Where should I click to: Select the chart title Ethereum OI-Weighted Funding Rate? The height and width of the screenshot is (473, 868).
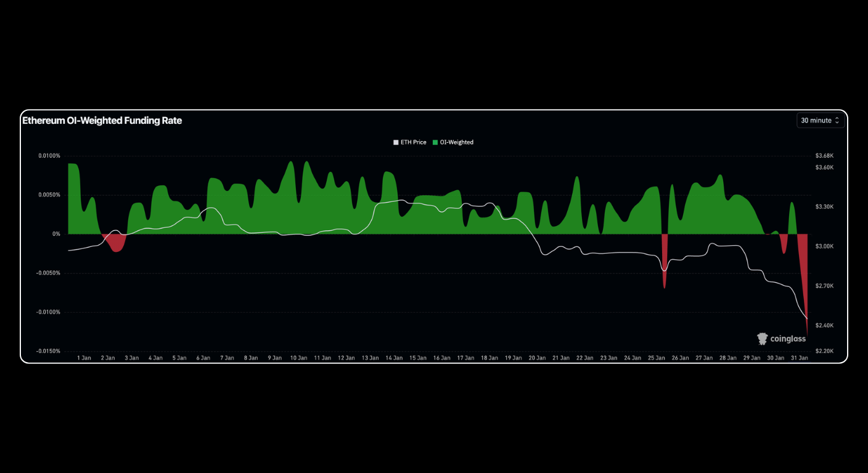pyautogui.click(x=101, y=120)
